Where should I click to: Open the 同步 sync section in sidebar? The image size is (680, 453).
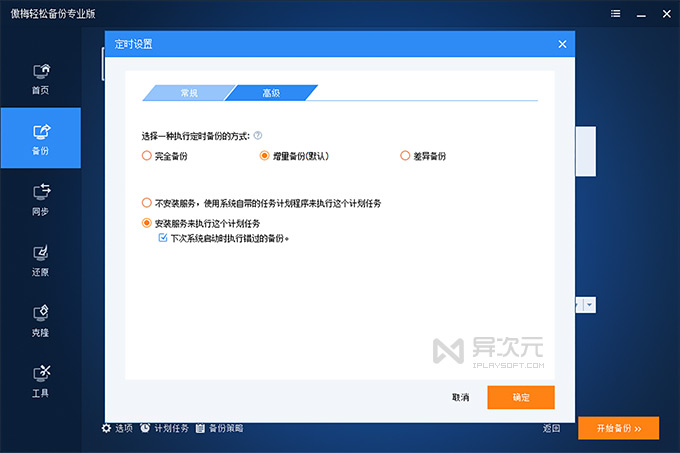pos(41,200)
